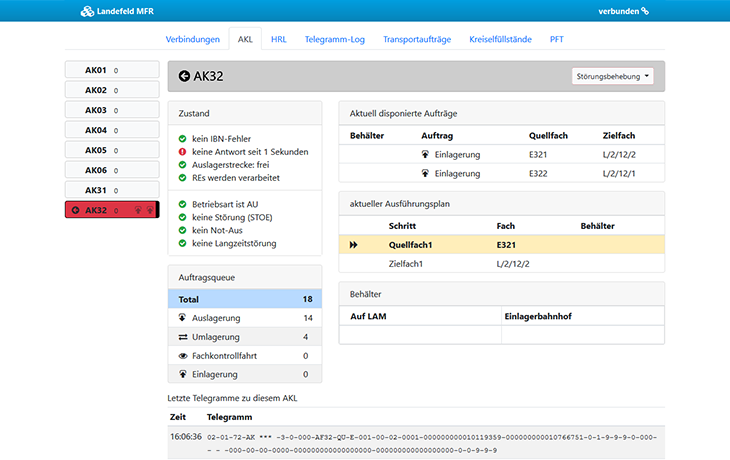
Task: Click the Landefeld MFR cloud logo icon
Action: (x=86, y=11)
